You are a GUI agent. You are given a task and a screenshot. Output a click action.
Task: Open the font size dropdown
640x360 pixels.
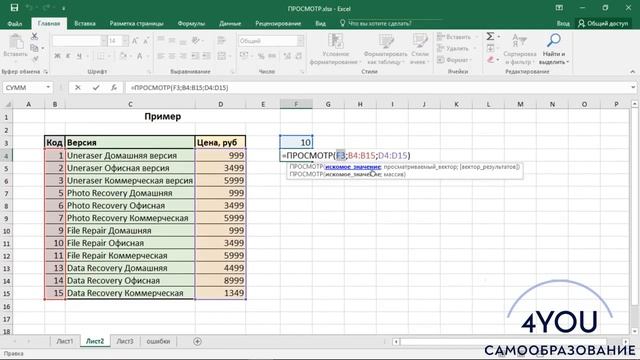[125, 41]
